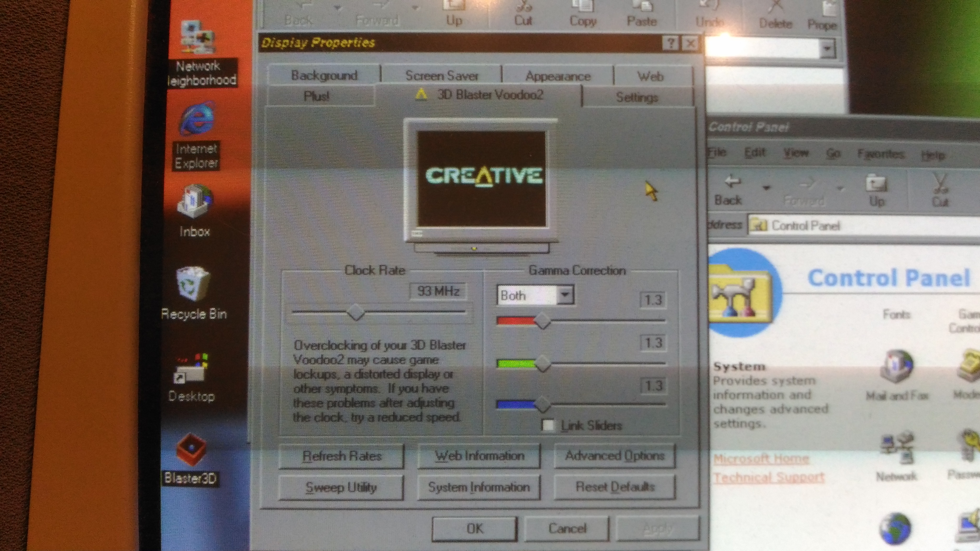
Task: Open the Go menu in Control Panel
Action: click(833, 154)
